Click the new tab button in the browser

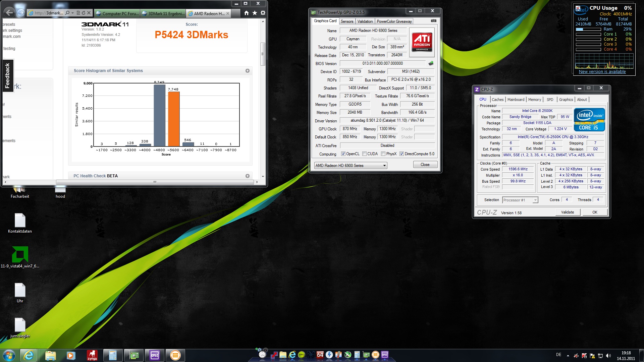pyautogui.click(x=235, y=13)
